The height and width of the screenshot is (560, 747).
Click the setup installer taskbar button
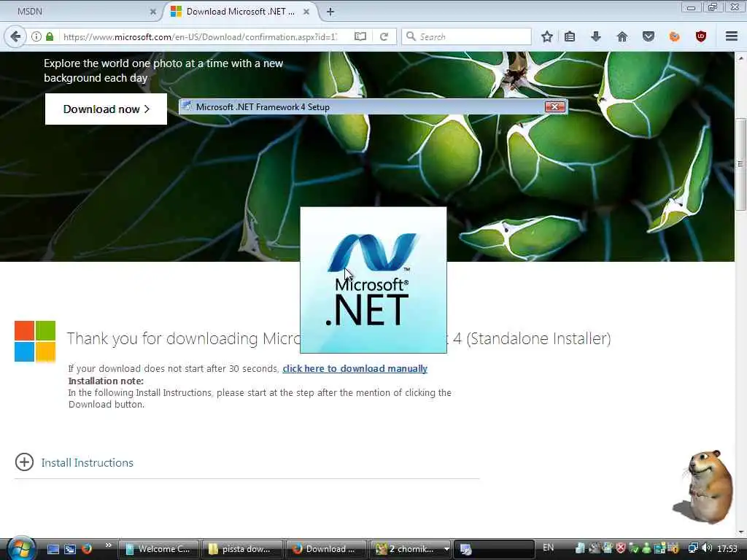click(494, 549)
